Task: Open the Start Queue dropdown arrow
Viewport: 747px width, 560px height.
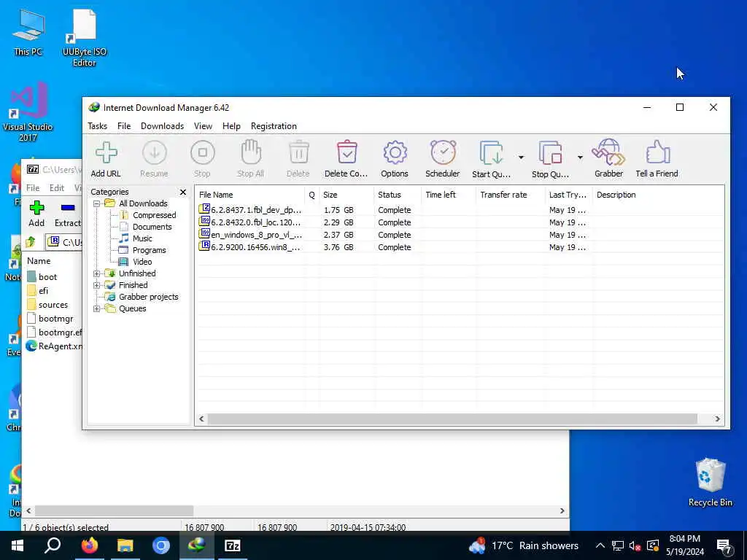Action: [x=521, y=157]
